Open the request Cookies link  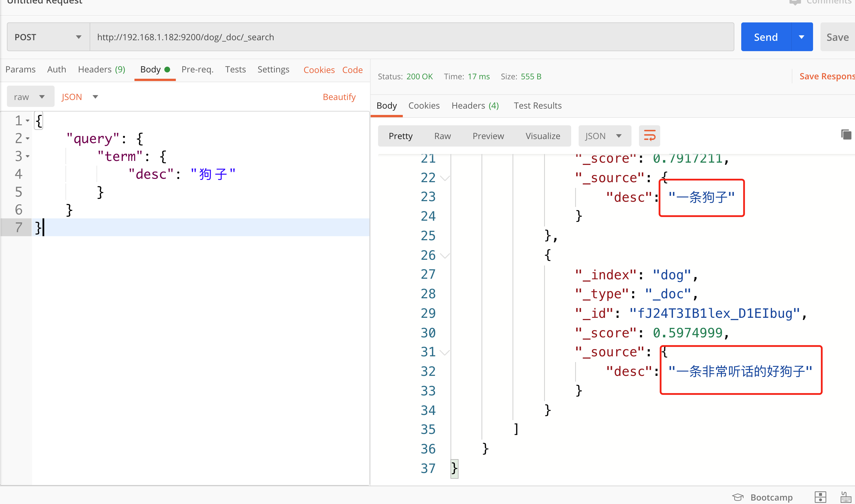coord(319,70)
